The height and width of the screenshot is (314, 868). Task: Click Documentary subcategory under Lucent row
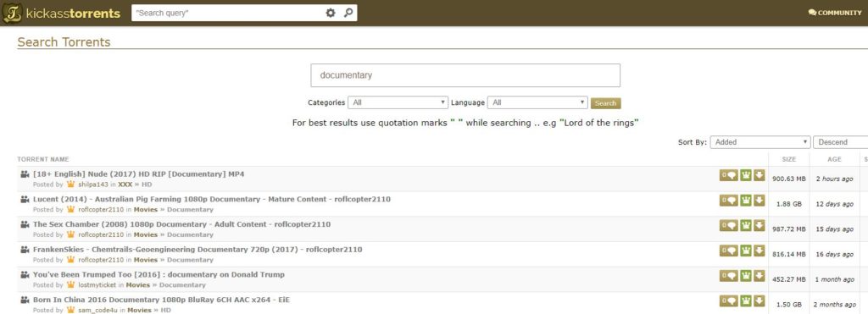pos(190,210)
